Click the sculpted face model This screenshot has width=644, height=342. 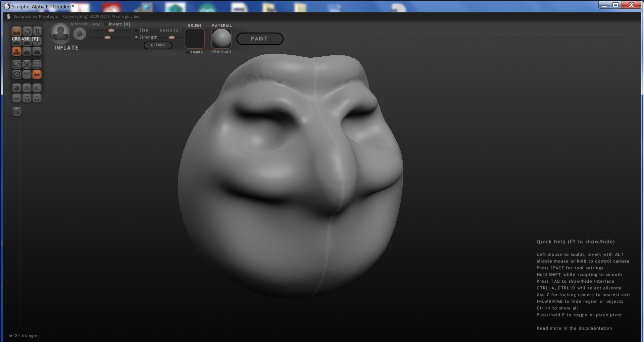pyautogui.click(x=291, y=176)
